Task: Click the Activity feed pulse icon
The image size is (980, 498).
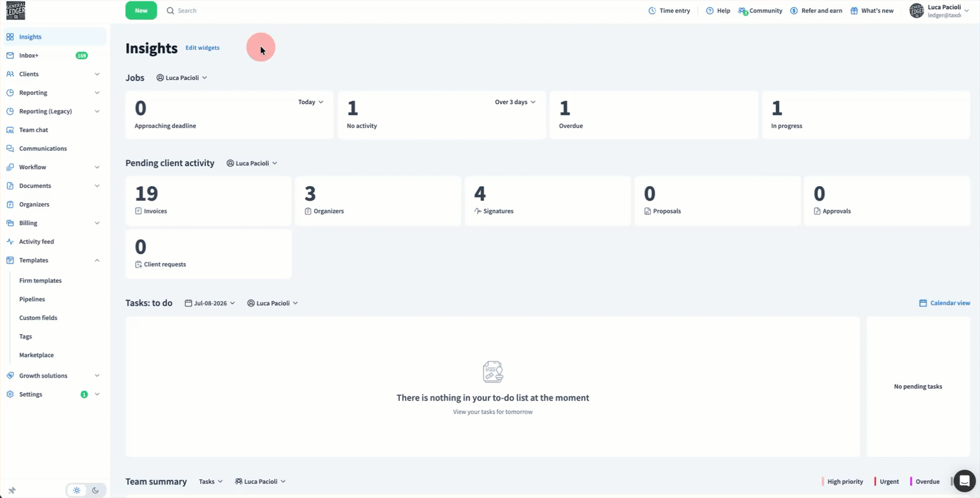Action: 10,241
